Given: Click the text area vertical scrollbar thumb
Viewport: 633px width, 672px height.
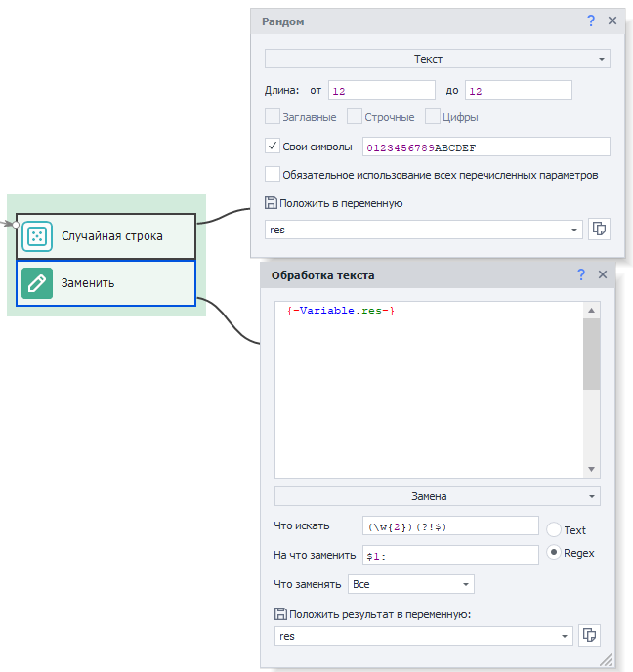Looking at the screenshot, I should coord(591,354).
